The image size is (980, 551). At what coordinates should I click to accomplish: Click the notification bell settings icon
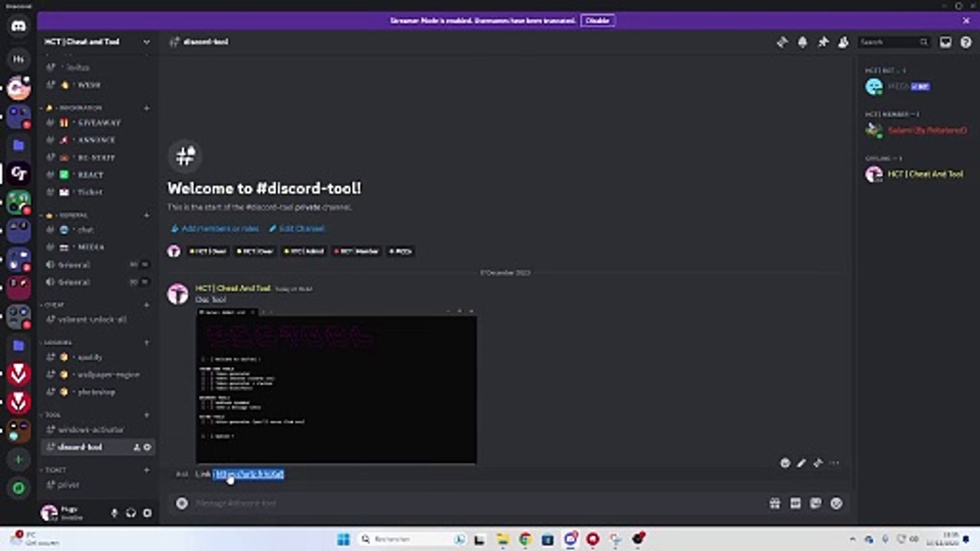point(802,42)
